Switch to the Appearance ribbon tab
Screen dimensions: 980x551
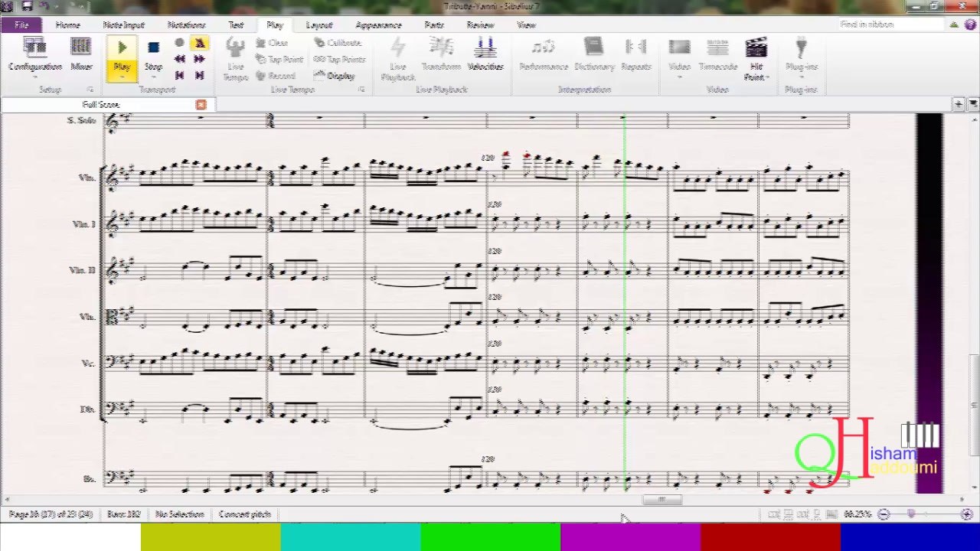coord(378,25)
